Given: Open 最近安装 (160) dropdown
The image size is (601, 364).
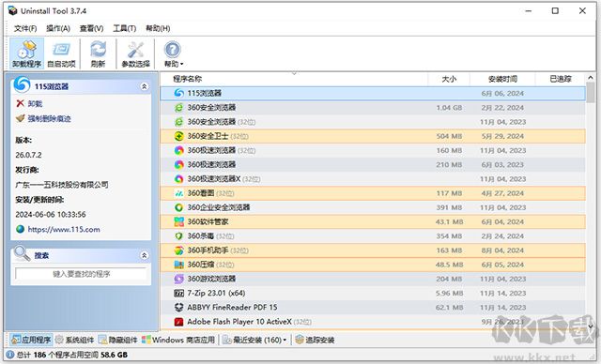Looking at the screenshot, I should 254,340.
